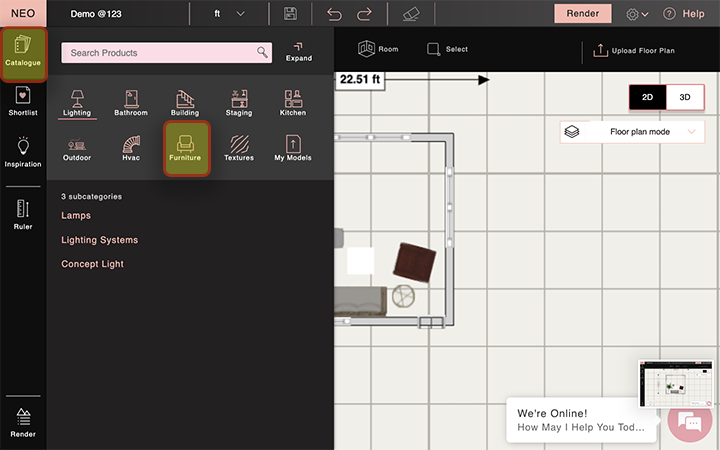Click the save floppy disk icon
Screen dimensions: 720x450
pos(290,13)
